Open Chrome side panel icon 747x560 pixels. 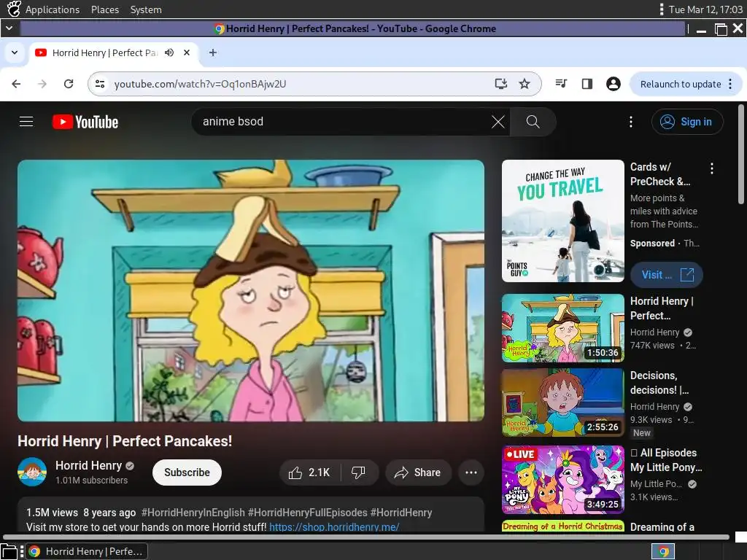(x=587, y=84)
